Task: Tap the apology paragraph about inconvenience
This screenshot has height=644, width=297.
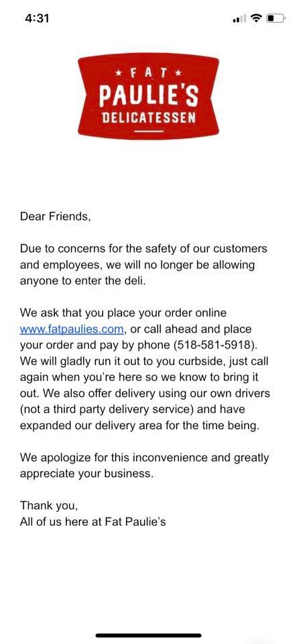Action: pos(144,466)
